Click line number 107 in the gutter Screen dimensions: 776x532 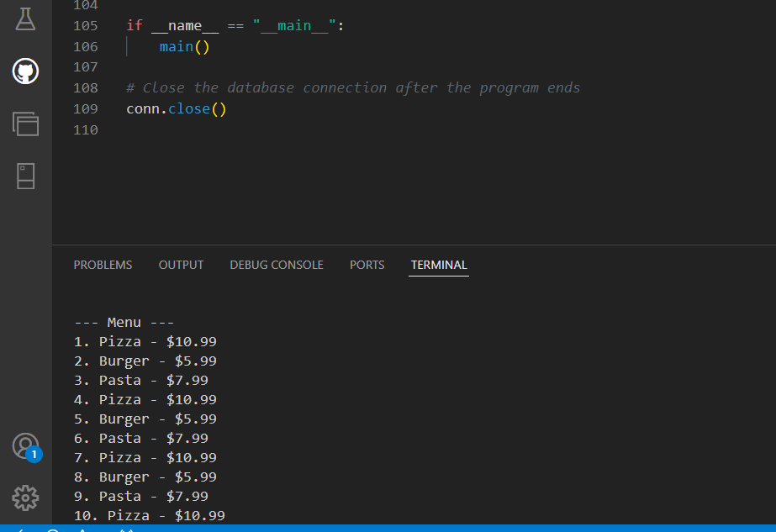(86, 66)
